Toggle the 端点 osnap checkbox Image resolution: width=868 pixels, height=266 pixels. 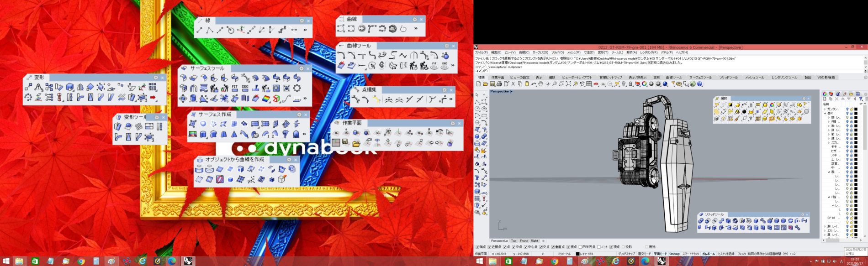[477, 247]
